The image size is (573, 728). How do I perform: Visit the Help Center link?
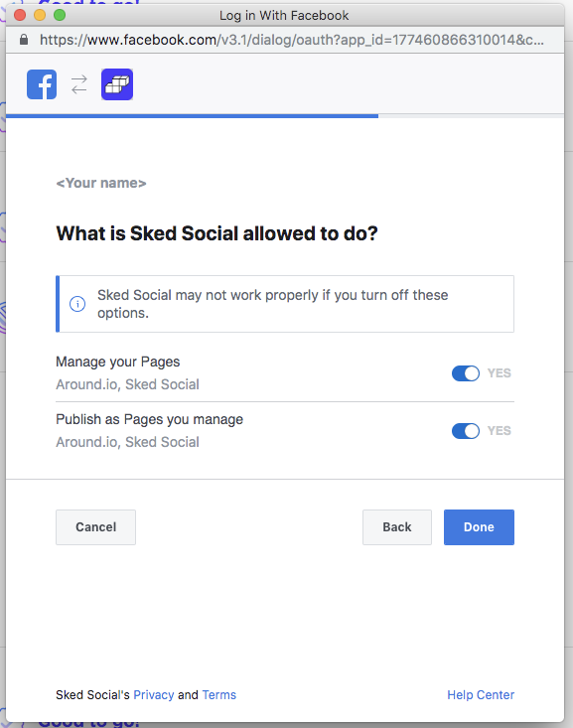pyautogui.click(x=481, y=695)
